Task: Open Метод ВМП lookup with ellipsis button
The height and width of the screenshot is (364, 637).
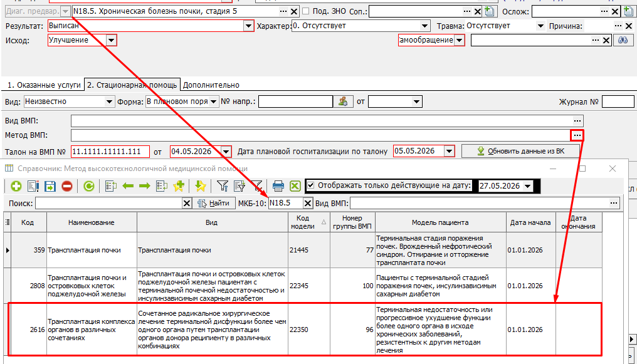Action: [577, 135]
